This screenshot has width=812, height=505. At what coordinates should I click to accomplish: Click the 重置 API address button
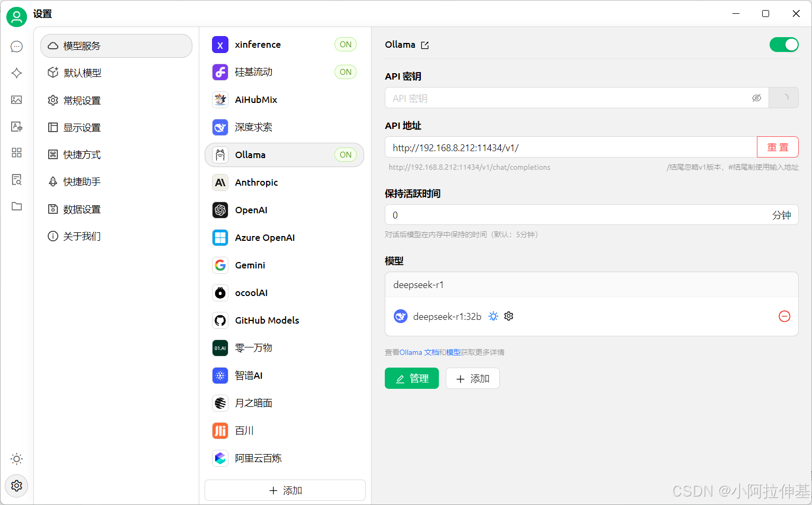pos(778,147)
